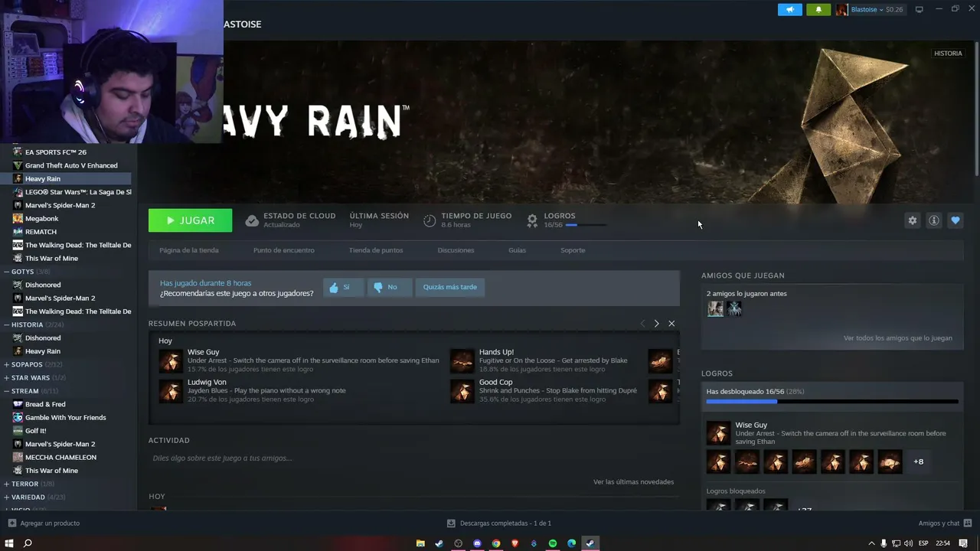Open File Explorer from the taskbar
980x551 pixels.
click(x=420, y=543)
